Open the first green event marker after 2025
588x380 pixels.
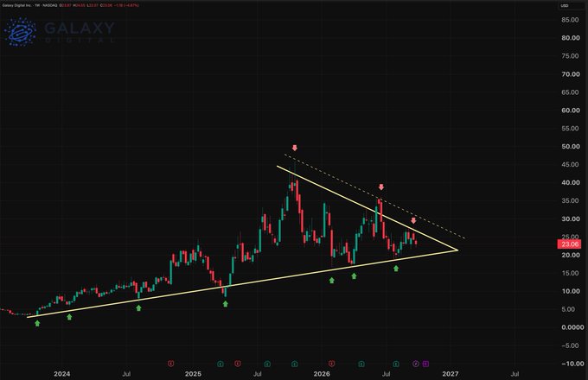point(220,364)
